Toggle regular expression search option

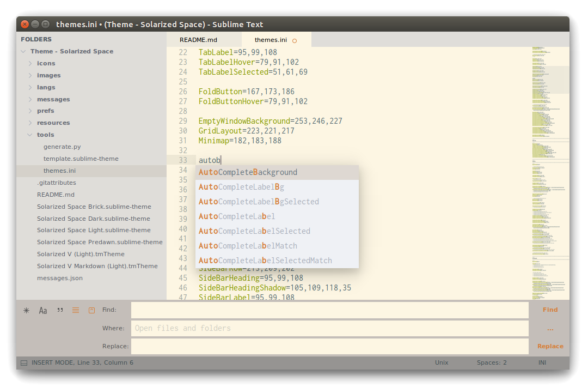pos(26,311)
